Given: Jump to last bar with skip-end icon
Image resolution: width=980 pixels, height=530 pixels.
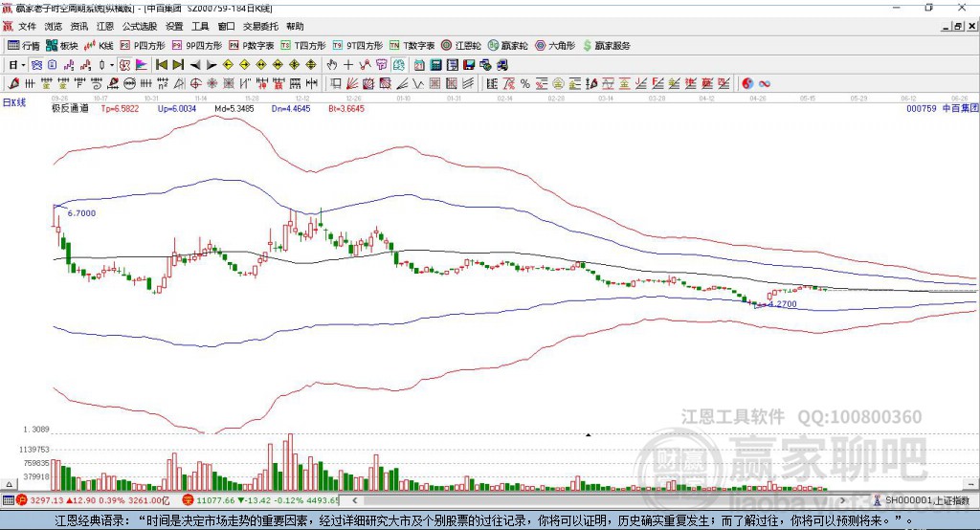Looking at the screenshot, I should 178,65.
